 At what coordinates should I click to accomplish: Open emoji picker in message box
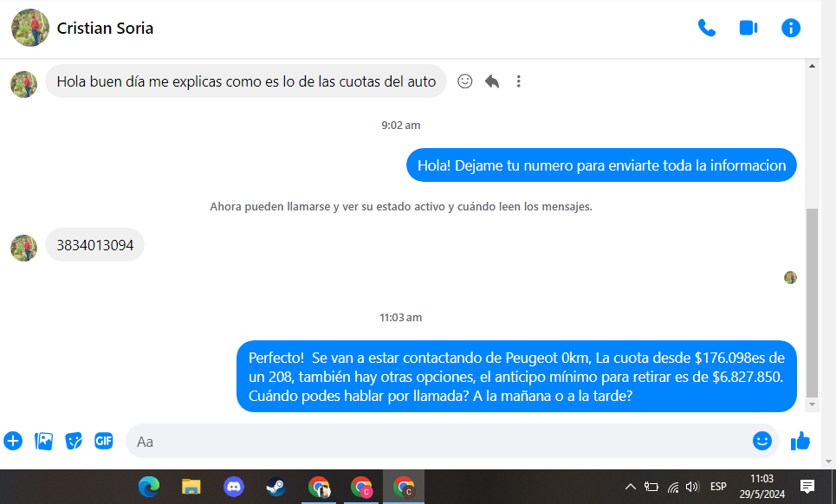(761, 441)
